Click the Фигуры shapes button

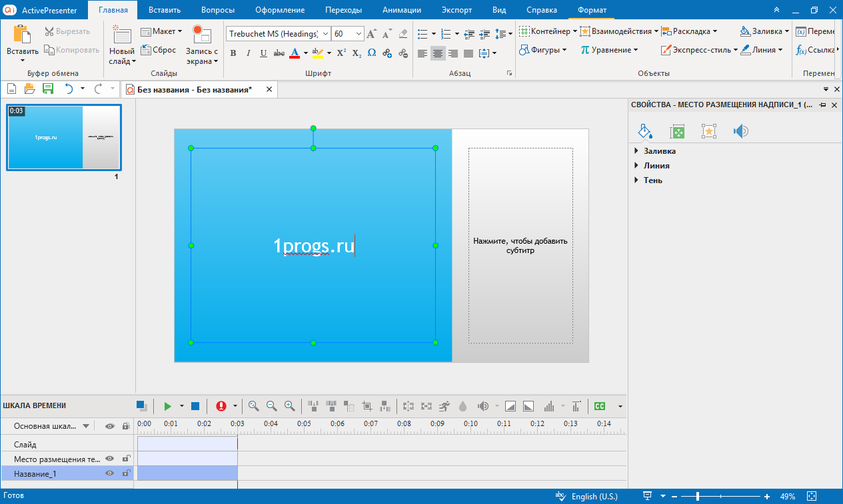click(543, 50)
